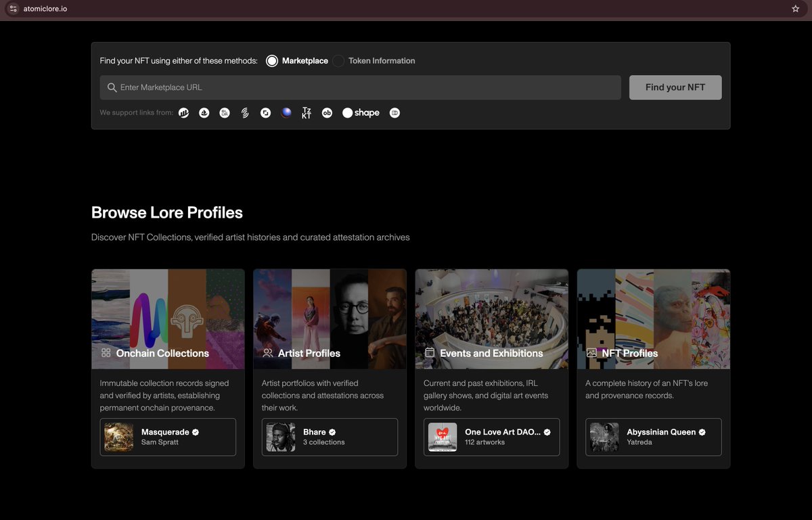Screen dimensions: 812x520
Task: Switch to the Token Information search method
Action: [338, 61]
